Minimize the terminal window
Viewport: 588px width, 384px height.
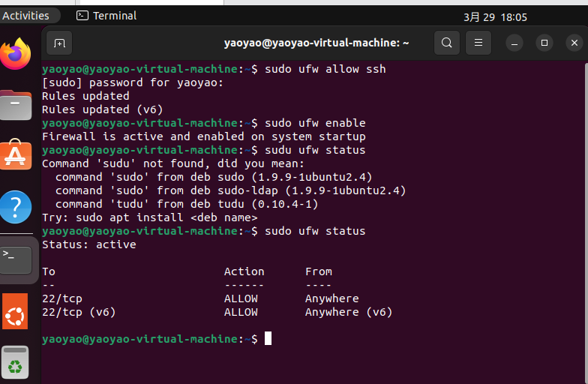514,43
